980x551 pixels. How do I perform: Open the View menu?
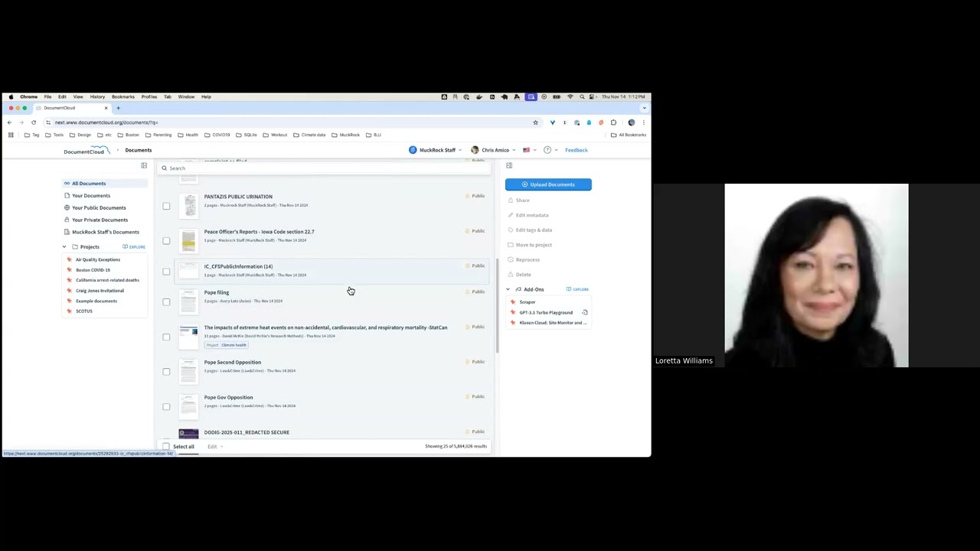tap(78, 97)
